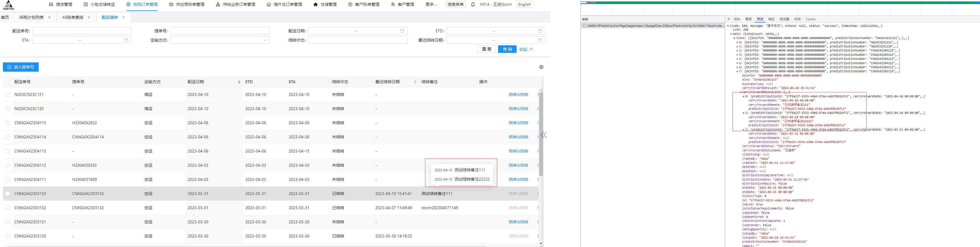The width and height of the screenshot is (980, 247).
Task: Sort by 配运日期 column arrows
Action: tap(239, 82)
